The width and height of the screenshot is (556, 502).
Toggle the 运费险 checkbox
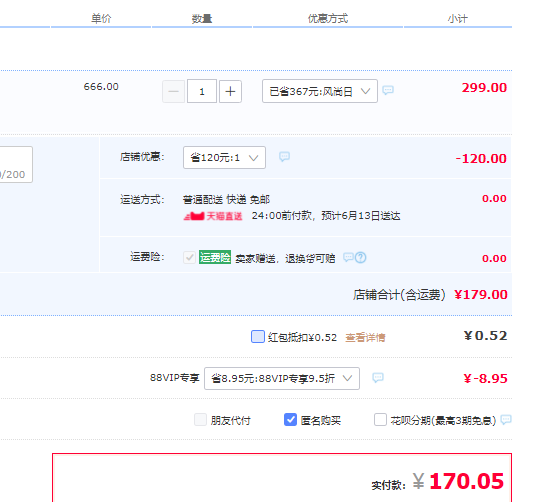coord(189,257)
